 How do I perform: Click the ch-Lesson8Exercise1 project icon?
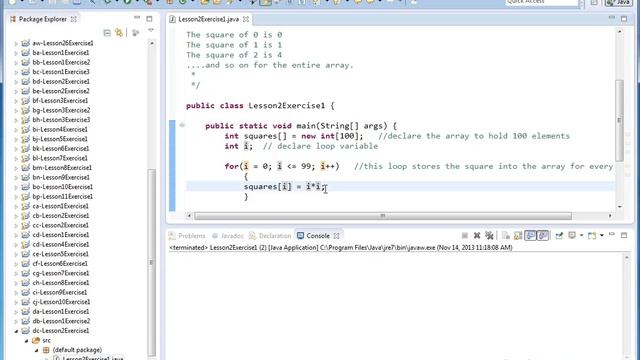pos(25,283)
